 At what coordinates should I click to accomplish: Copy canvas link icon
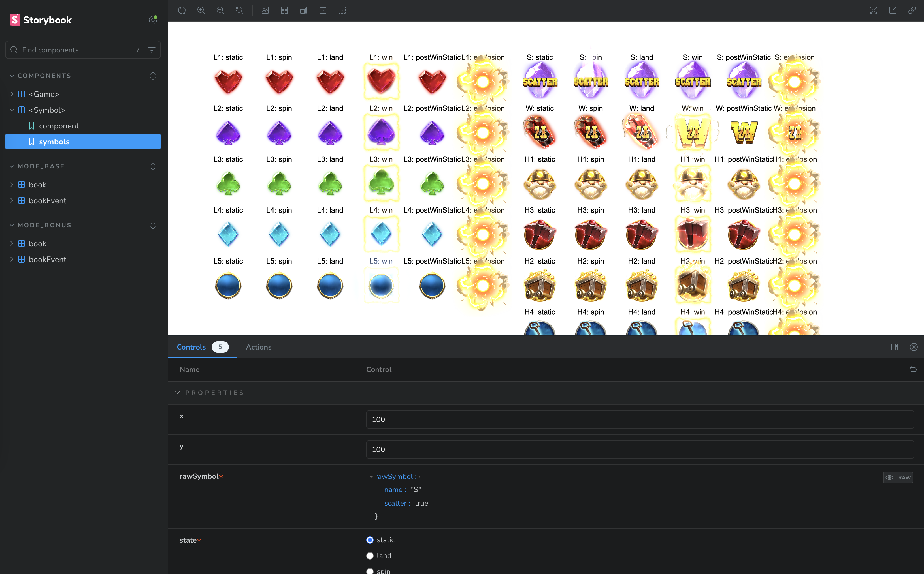(x=912, y=10)
